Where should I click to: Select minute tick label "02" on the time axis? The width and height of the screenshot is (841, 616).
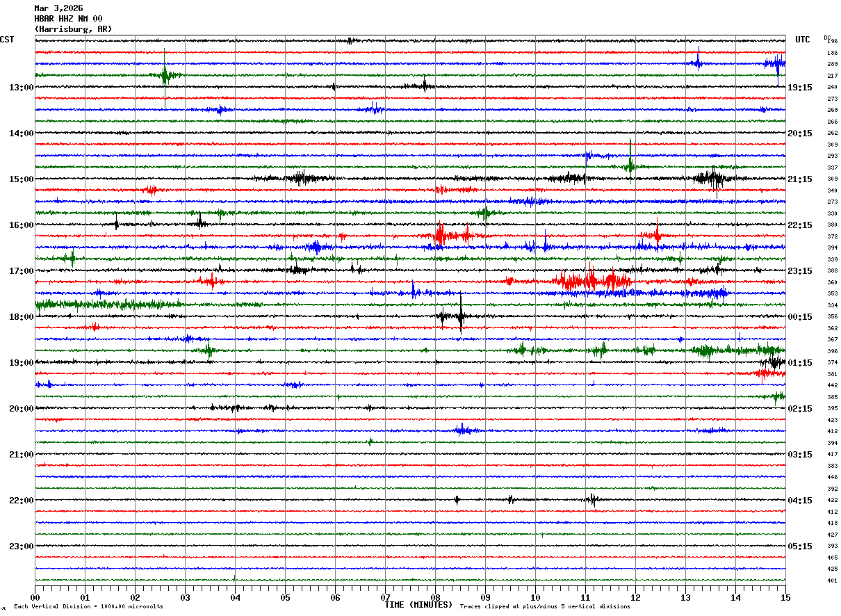(x=135, y=597)
